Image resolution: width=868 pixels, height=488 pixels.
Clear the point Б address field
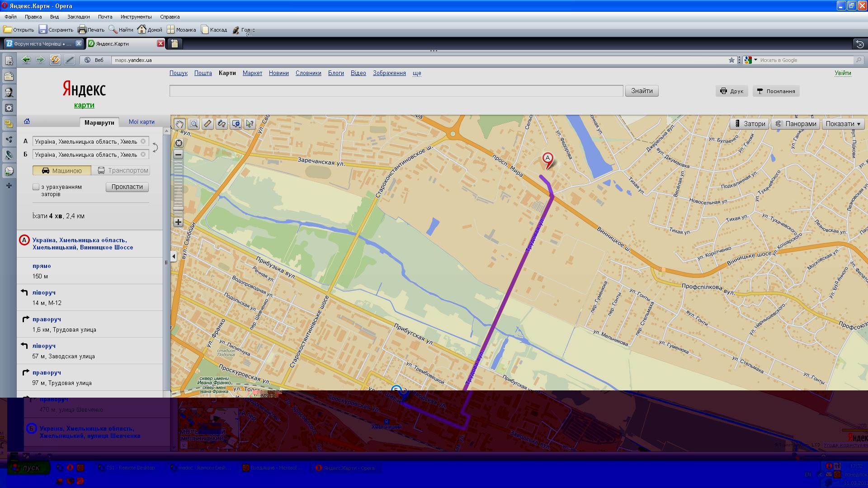click(143, 155)
